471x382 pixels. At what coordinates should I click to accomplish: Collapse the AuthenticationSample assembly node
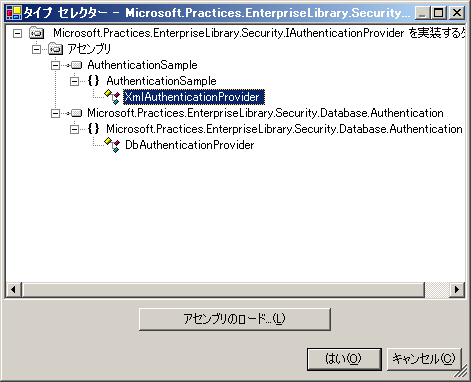tap(55, 65)
